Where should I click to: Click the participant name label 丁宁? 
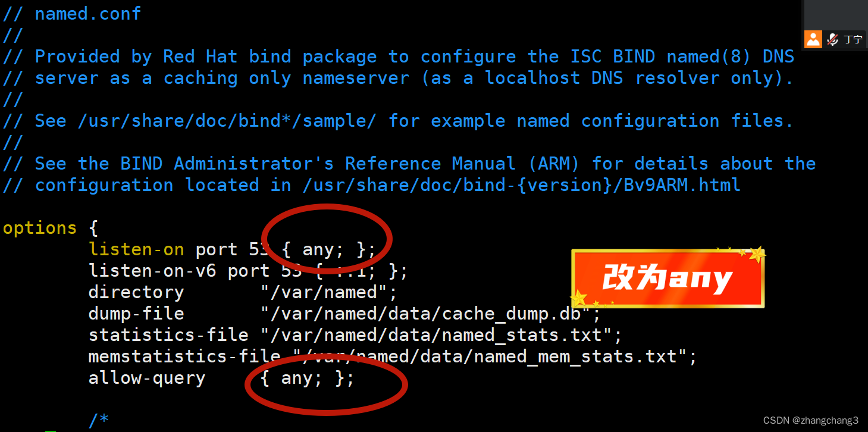point(853,39)
